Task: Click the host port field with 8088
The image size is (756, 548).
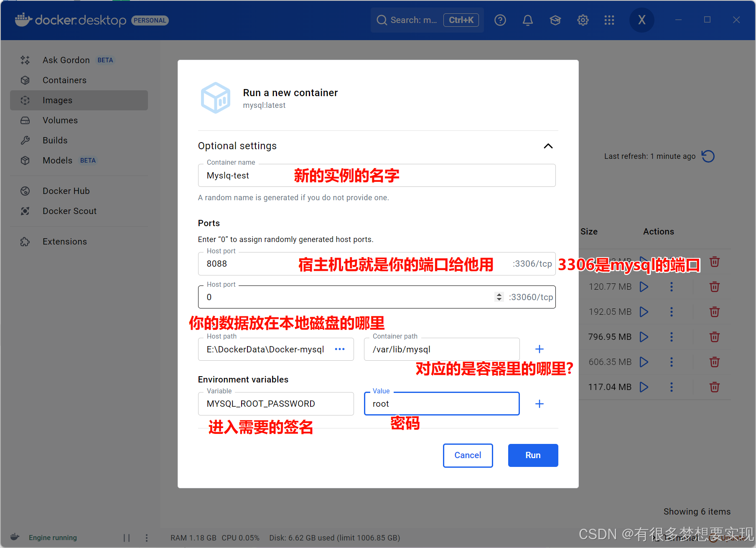Action: (377, 264)
